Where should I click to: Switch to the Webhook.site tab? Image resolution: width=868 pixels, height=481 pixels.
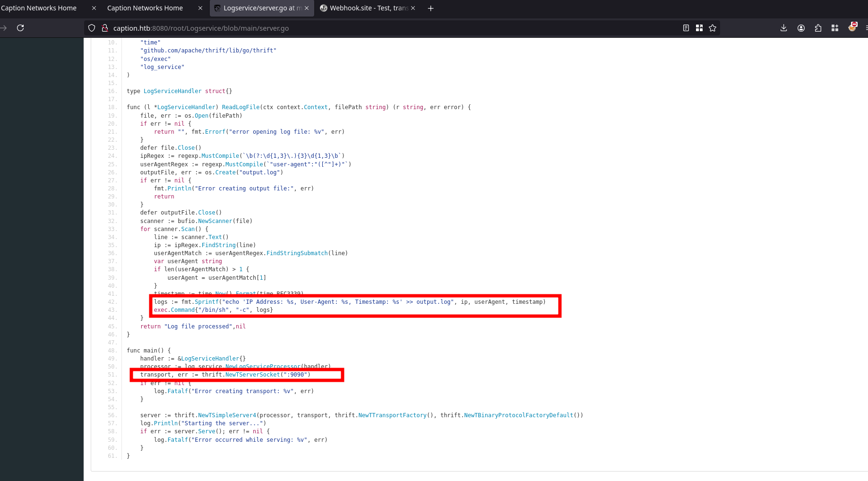coord(364,8)
